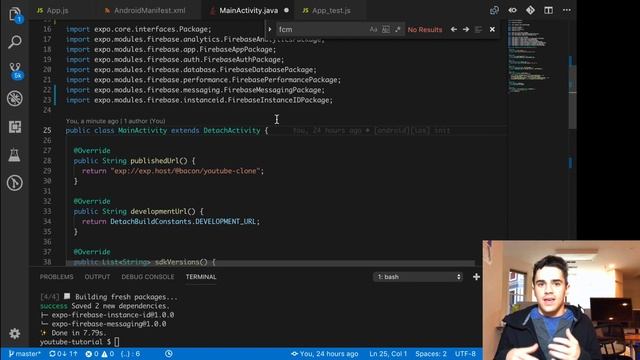Click 'expo-firebase-messaging@1.0.0' in terminal

[109, 324]
